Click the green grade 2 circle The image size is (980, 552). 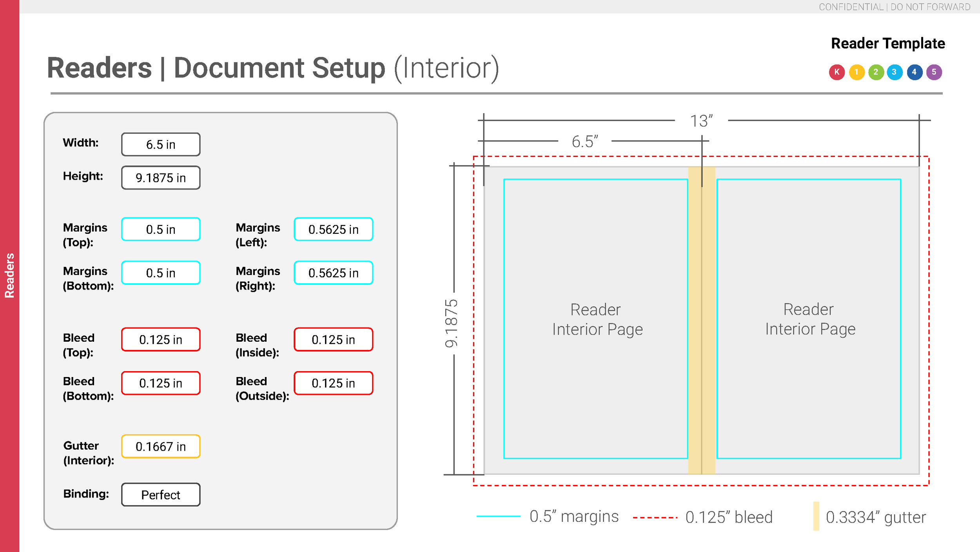pos(876,72)
